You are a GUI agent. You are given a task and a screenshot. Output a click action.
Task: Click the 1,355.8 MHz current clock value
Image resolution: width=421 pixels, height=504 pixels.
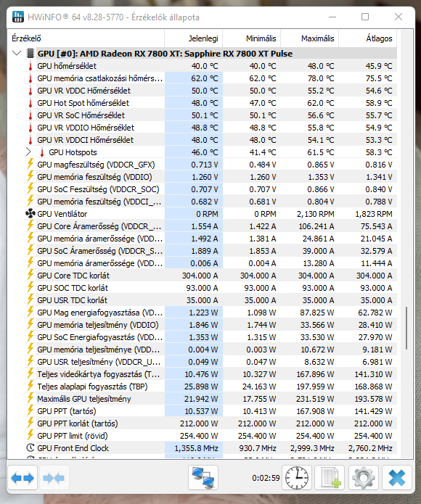pos(196,448)
